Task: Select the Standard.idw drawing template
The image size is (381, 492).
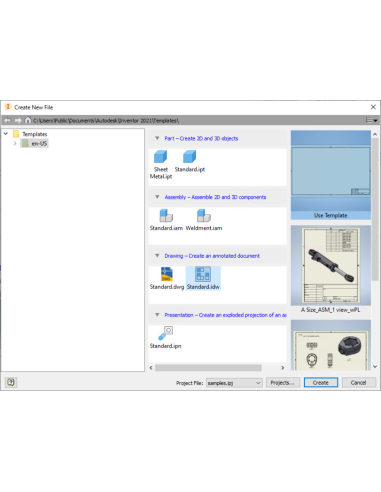Action: [203, 278]
